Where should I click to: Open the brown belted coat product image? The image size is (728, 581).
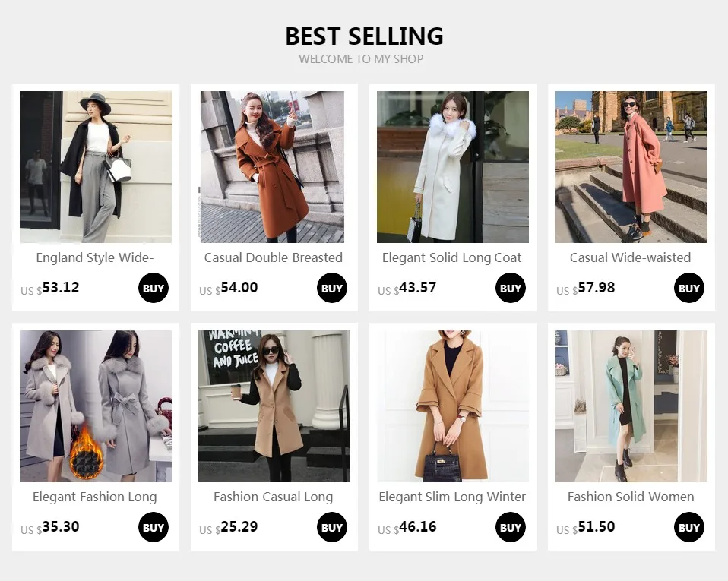272,166
